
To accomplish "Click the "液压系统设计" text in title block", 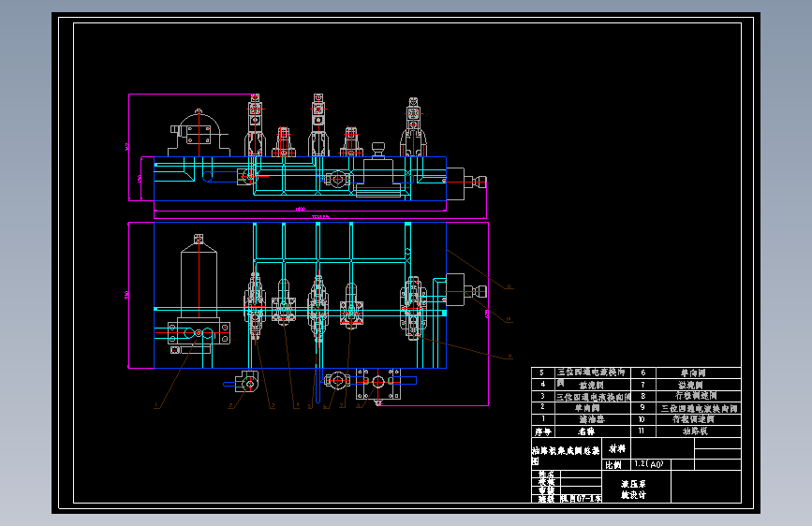I will 634,489.
